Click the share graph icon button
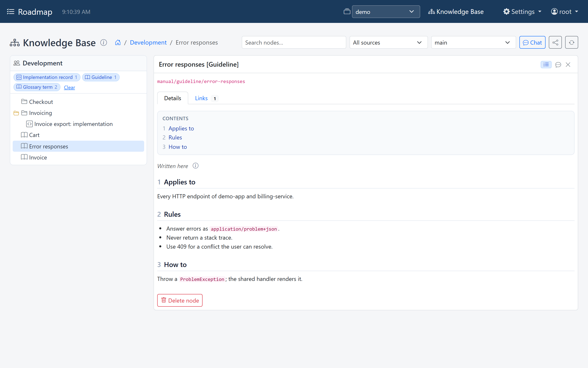The height and width of the screenshot is (368, 588). (555, 43)
